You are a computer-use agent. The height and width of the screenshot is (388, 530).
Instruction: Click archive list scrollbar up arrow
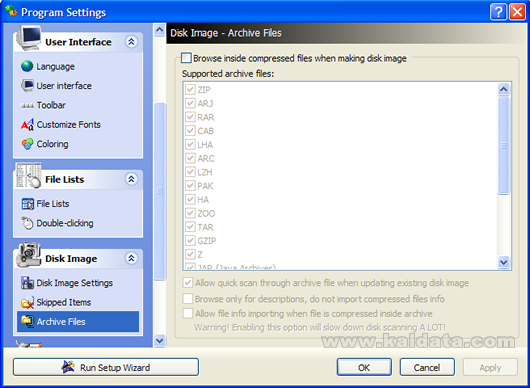tap(504, 89)
